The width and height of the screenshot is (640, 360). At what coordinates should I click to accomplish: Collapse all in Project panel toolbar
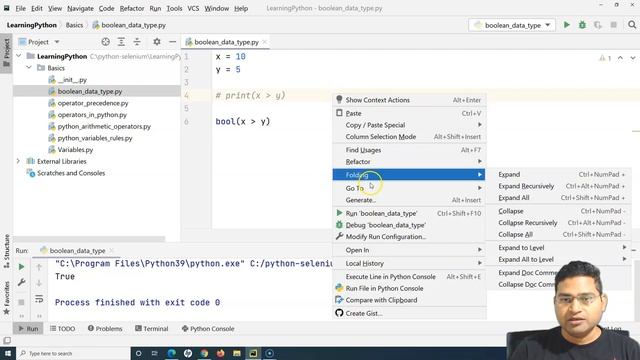click(137, 42)
